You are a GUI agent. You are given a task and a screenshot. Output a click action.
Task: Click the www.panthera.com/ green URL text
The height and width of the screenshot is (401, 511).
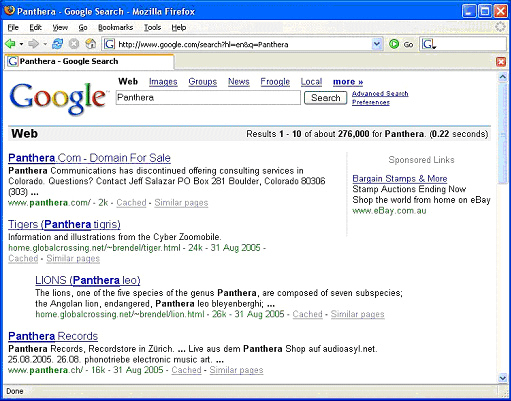click(x=49, y=203)
